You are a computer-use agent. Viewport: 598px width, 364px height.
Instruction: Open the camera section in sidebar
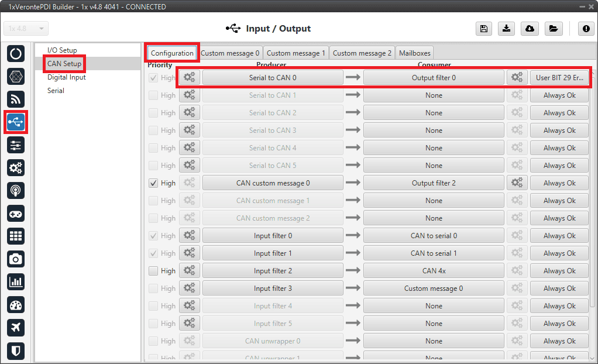[x=16, y=259]
